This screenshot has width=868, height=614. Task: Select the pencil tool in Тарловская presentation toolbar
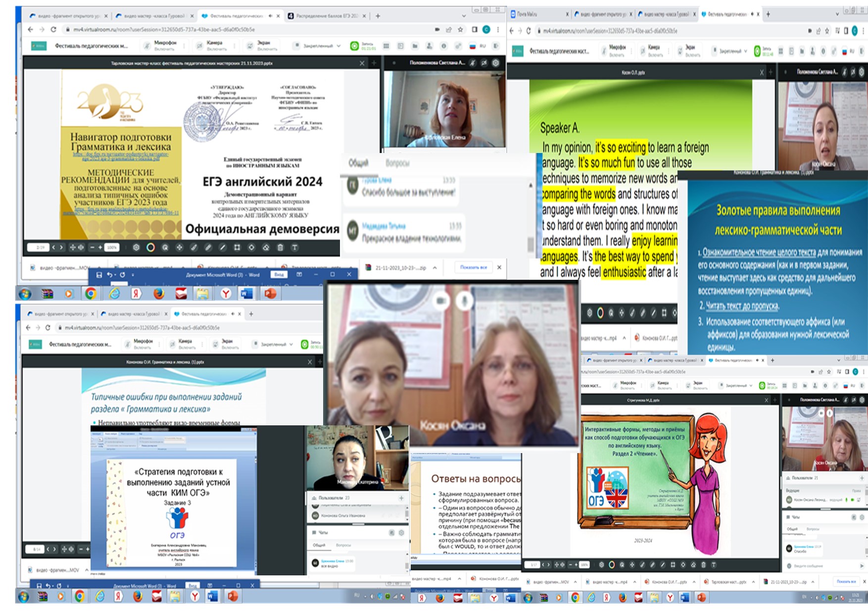(x=208, y=247)
